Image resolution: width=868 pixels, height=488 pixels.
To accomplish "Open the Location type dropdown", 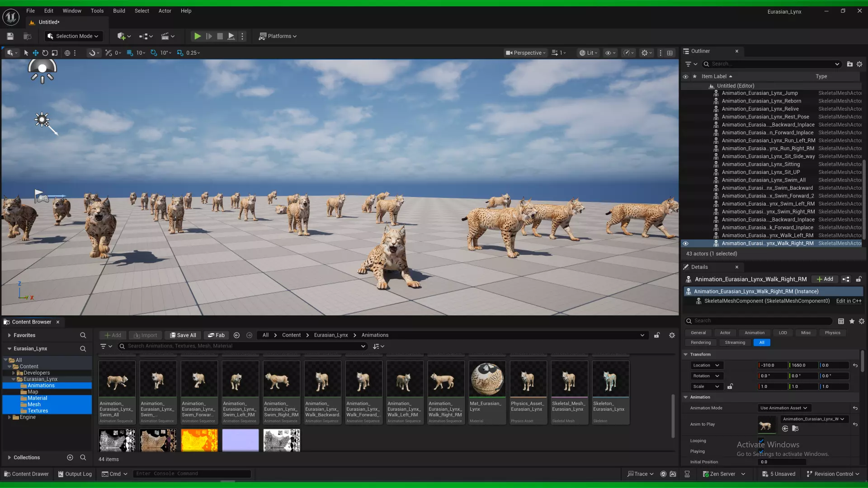I will tap(706, 365).
